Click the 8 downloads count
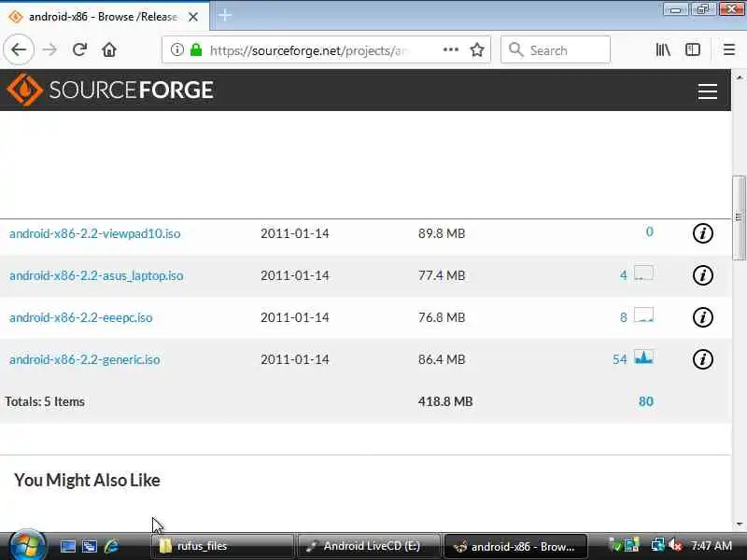The height and width of the screenshot is (560, 747). 623,317
